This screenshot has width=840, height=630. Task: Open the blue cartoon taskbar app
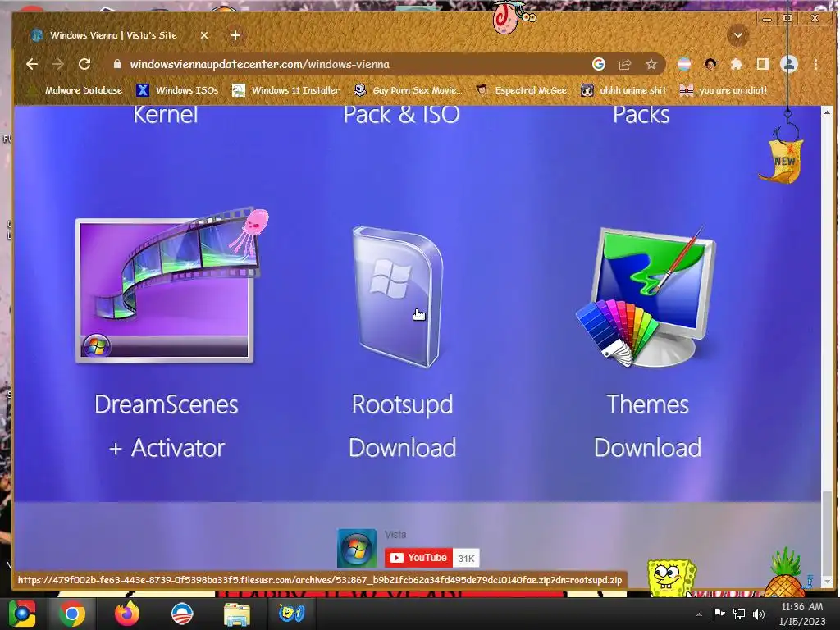pyautogui.click(x=291, y=614)
